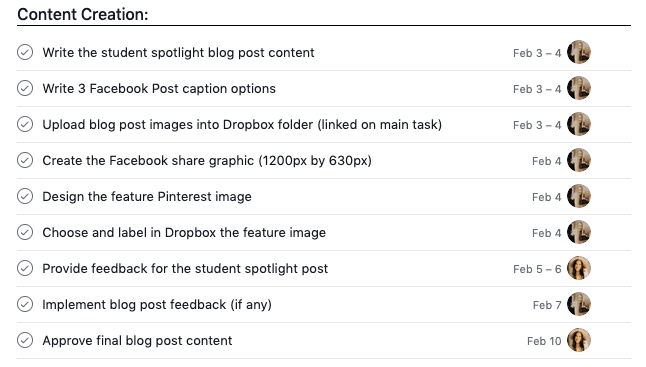The image size is (646, 367).
Task: Click assignee avatar for 'Write 3 Facebook Post caption options'
Action: pos(579,88)
